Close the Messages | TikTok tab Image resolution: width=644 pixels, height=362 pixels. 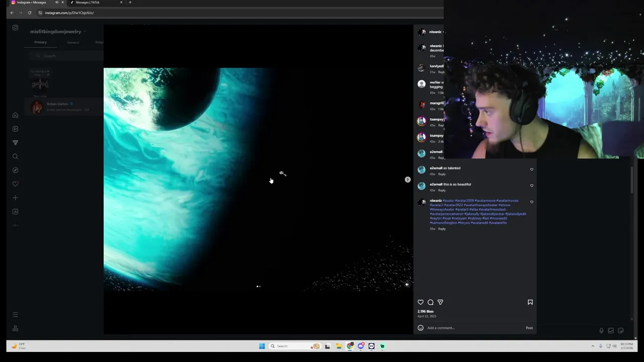point(121,3)
